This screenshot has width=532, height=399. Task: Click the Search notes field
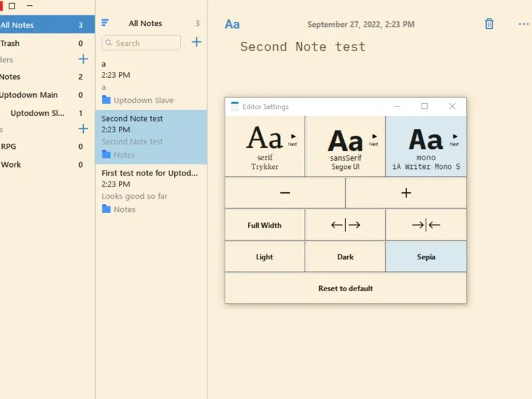coord(141,43)
